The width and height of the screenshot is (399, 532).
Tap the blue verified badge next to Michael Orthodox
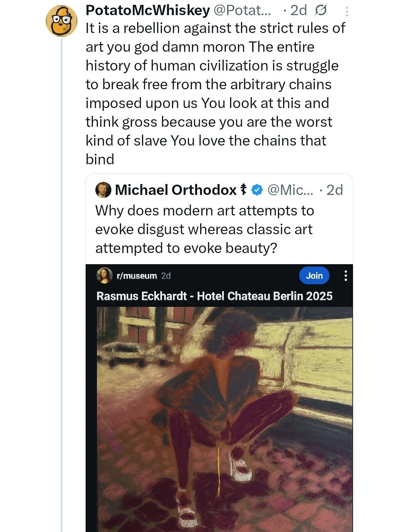click(257, 190)
